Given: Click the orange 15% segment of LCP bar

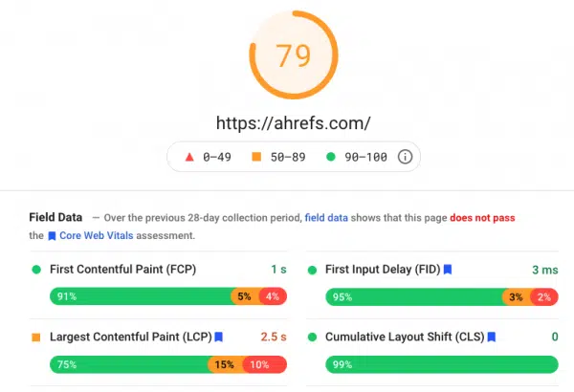Looking at the screenshot, I should (226, 364).
